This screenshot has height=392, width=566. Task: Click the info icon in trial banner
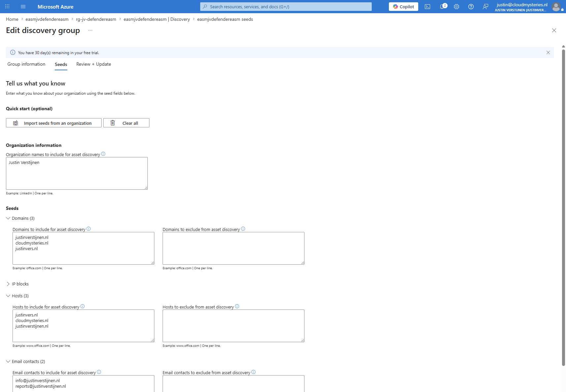(13, 52)
